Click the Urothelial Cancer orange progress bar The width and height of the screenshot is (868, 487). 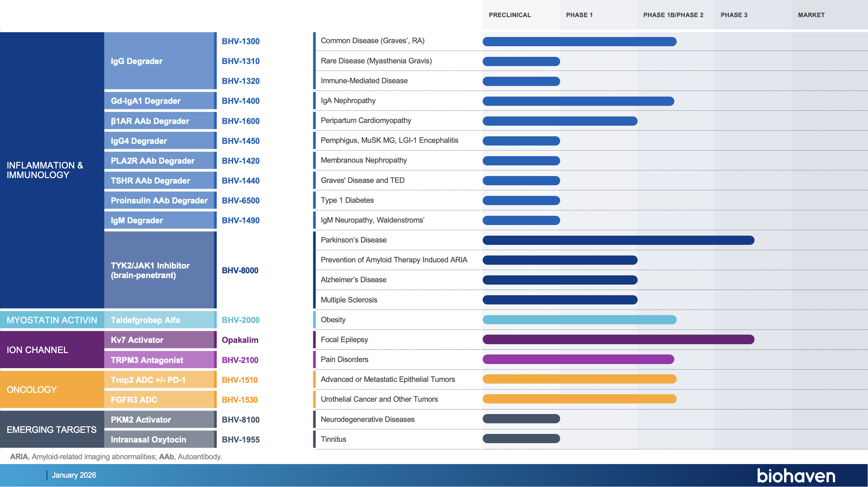[x=579, y=399]
